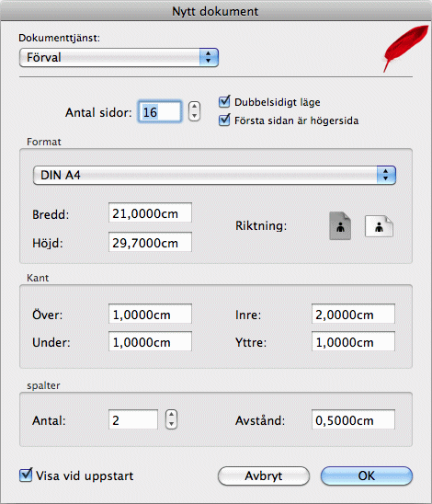Image resolution: width=432 pixels, height=504 pixels.
Task: Click the Över top margin field
Action: [x=150, y=314]
